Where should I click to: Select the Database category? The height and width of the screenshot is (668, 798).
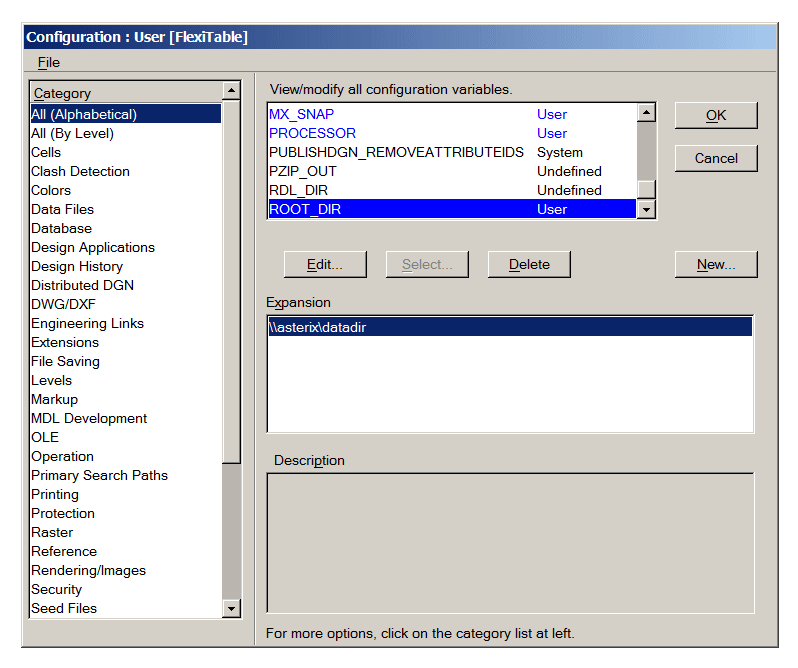point(126,228)
